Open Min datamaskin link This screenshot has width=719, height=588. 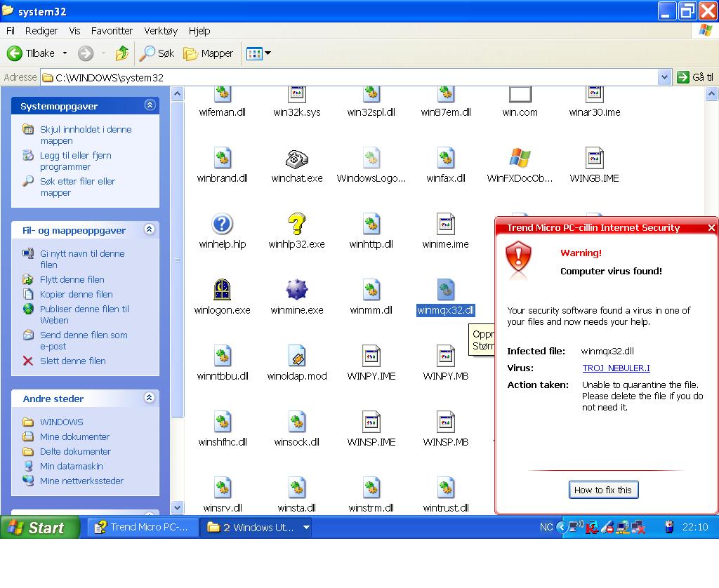click(x=71, y=466)
